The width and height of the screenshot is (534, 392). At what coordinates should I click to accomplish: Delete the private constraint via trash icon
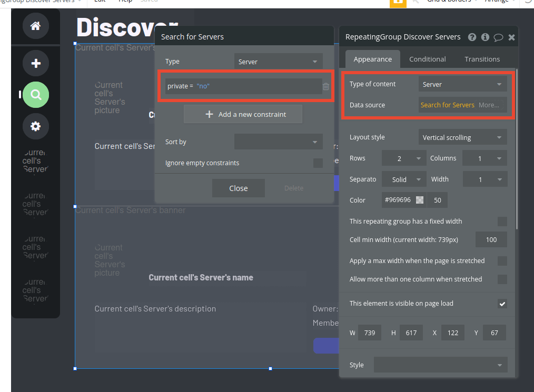326,87
